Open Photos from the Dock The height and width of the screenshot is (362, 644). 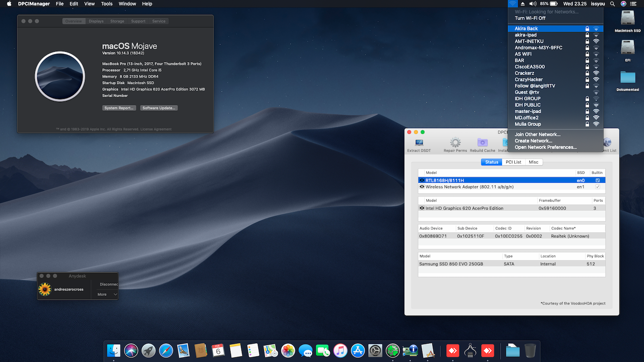[288, 350]
